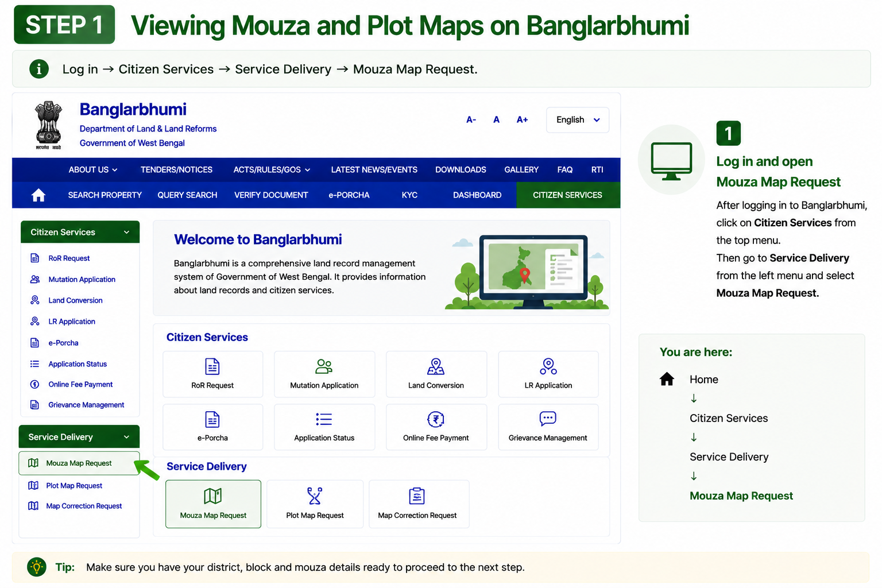
Task: Expand the ABOUT US menu
Action: tap(93, 170)
